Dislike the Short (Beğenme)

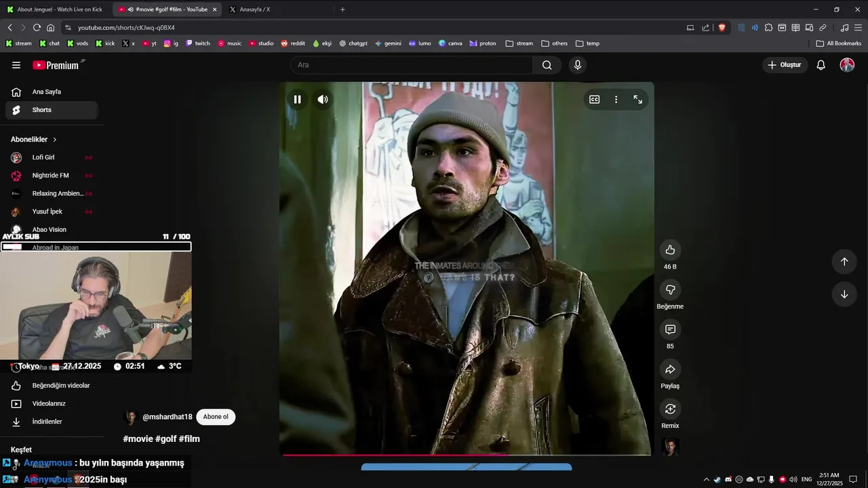[670, 290]
